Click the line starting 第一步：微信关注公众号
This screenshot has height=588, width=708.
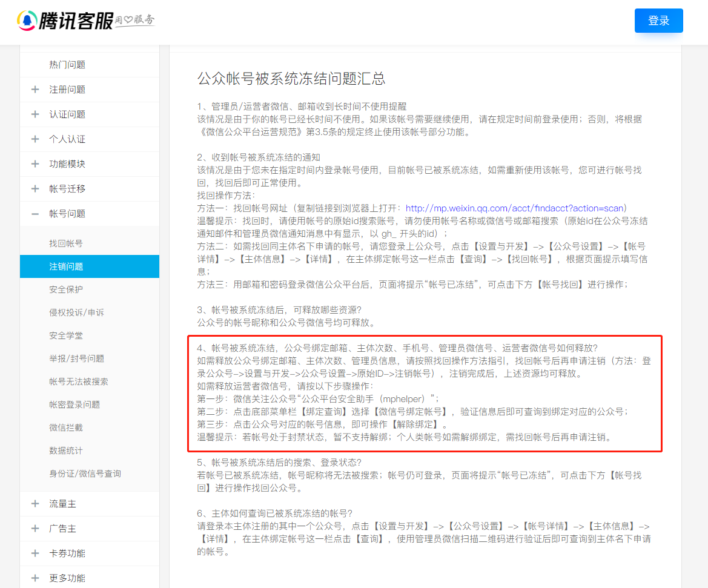318,399
